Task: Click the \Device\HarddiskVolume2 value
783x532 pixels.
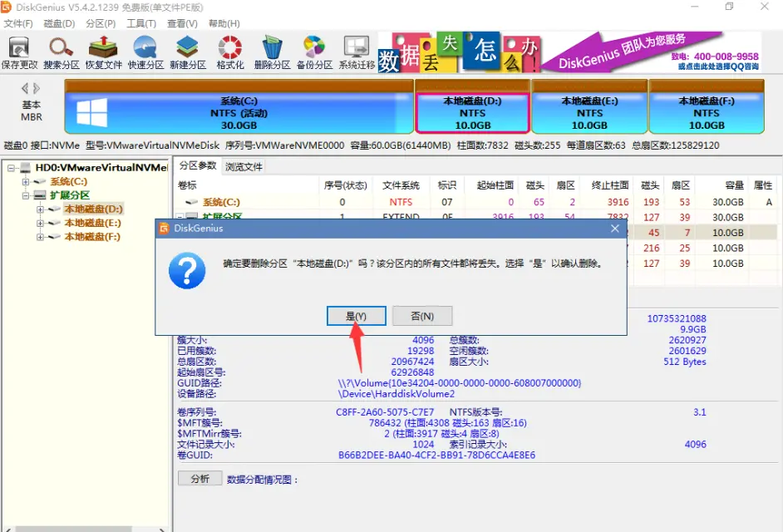Action: pos(396,394)
